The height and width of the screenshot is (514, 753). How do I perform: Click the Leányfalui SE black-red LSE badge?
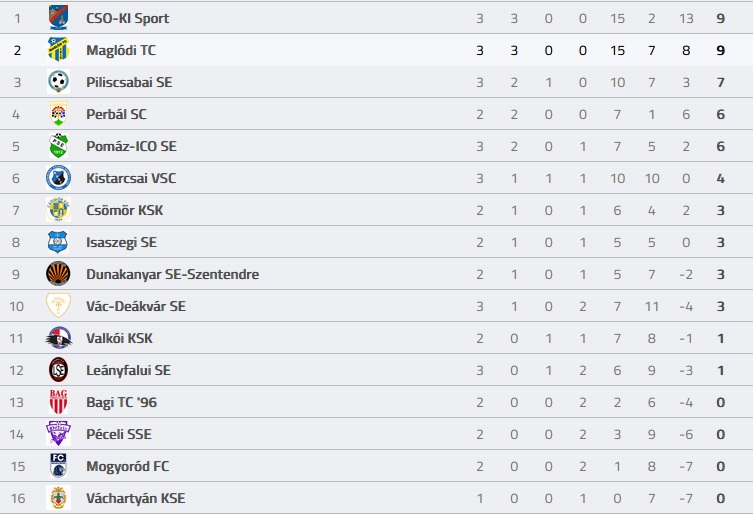click(58, 370)
